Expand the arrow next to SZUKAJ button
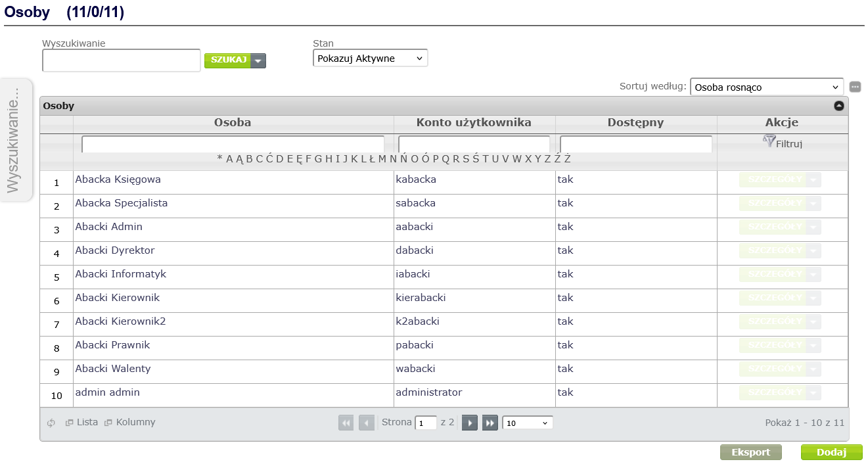This screenshot has width=868, height=468. [x=259, y=61]
